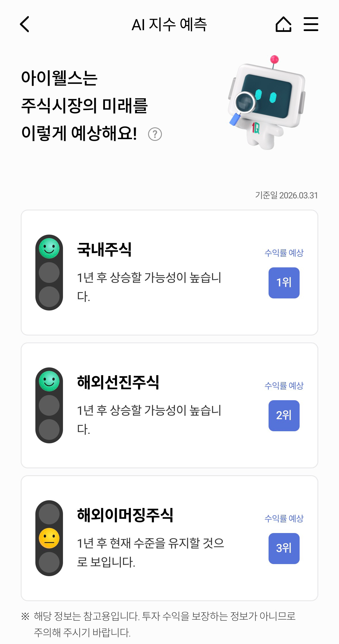Viewport: 339px width, 644px height.
Task: Click the 국내주식 forecast description text
Action: (x=149, y=287)
